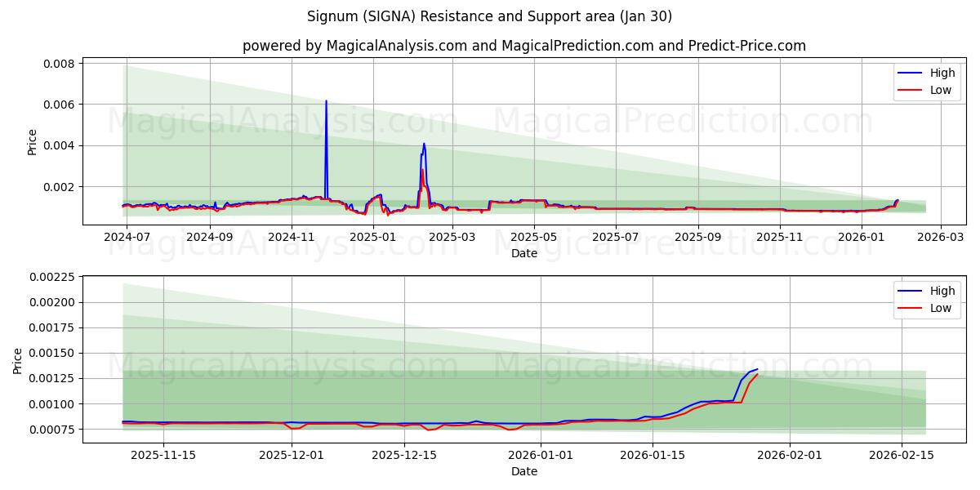Select the Date axis label on bottom chart

click(x=525, y=471)
